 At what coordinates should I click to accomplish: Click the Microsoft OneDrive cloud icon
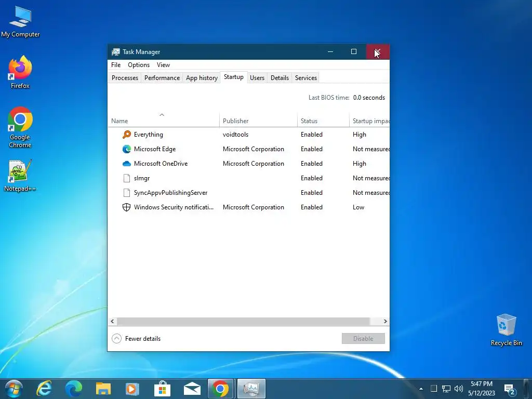click(127, 164)
